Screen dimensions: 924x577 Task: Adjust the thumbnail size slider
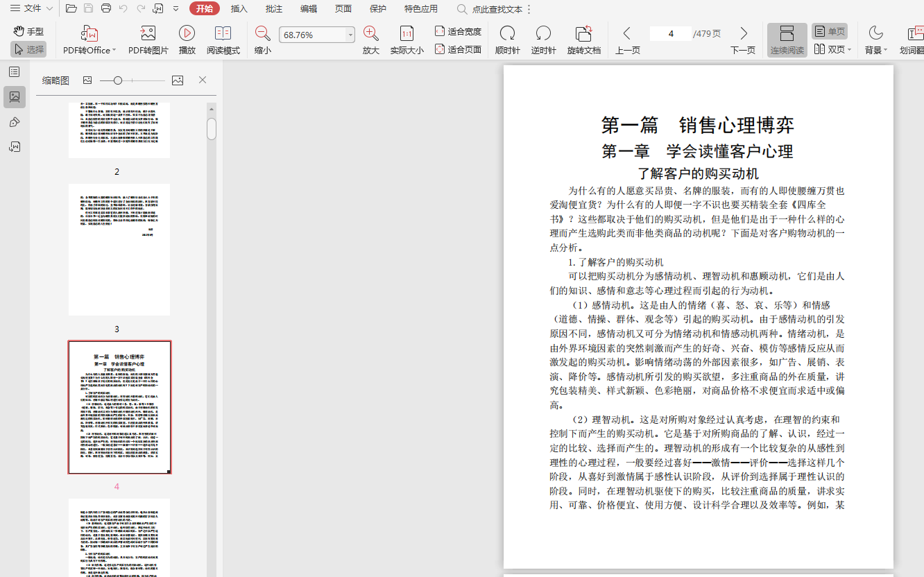coord(118,80)
